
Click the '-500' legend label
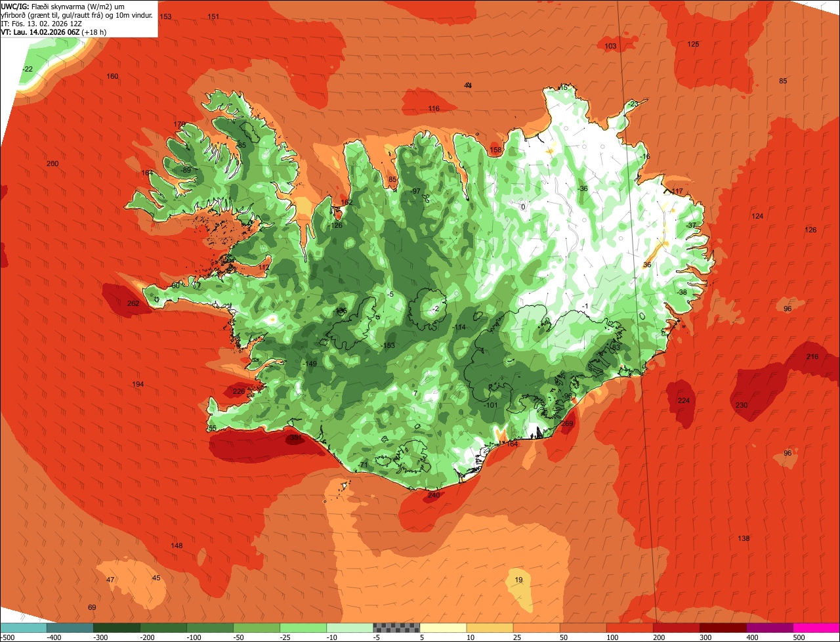point(9,637)
